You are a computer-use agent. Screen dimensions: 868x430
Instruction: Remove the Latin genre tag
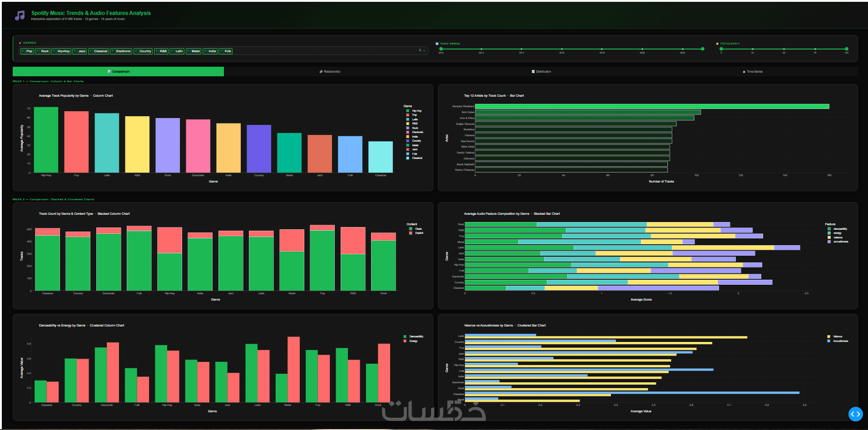click(x=172, y=51)
